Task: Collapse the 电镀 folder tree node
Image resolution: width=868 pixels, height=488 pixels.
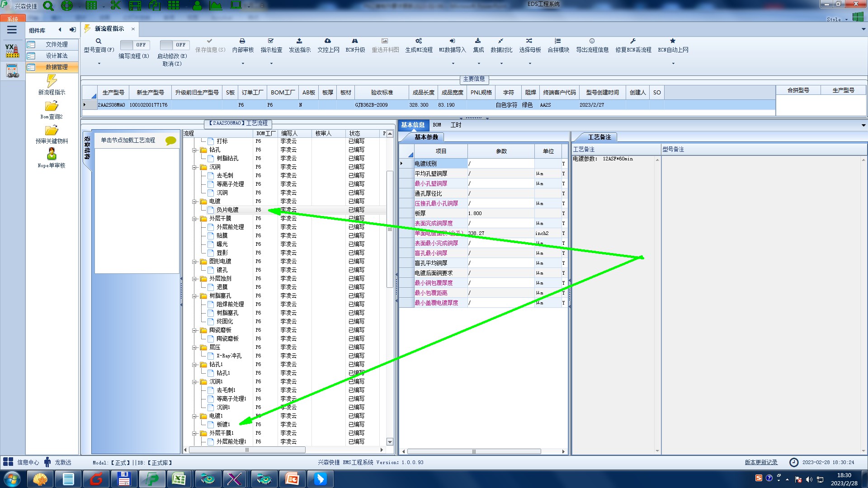Action: 194,202
